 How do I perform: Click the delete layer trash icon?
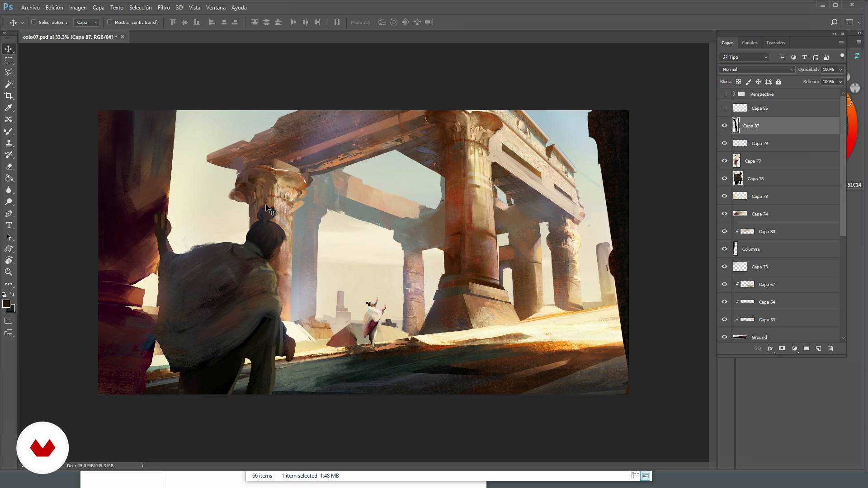pyautogui.click(x=830, y=348)
